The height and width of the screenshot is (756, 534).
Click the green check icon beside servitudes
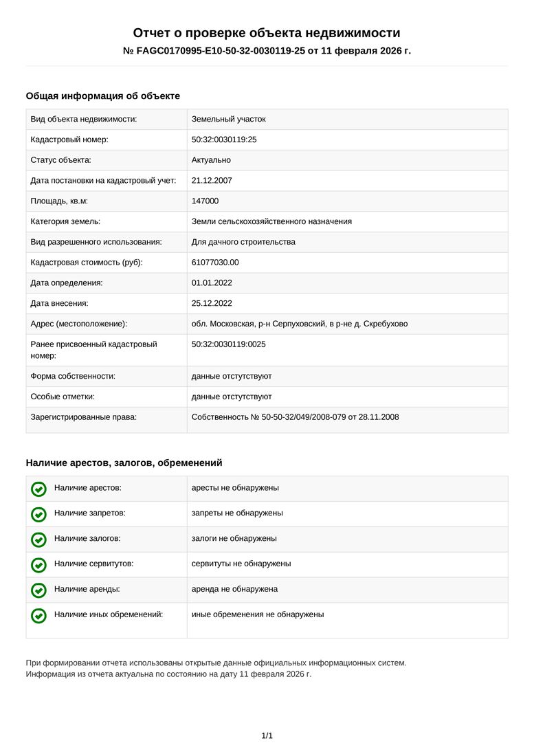[x=39, y=565]
